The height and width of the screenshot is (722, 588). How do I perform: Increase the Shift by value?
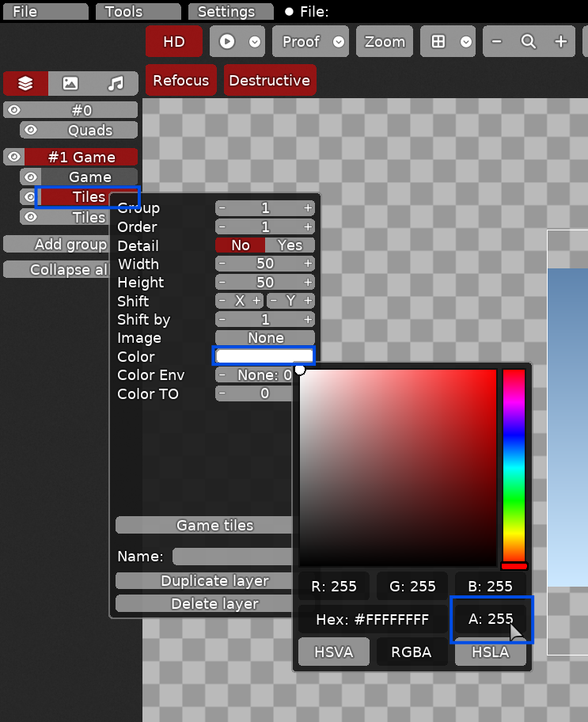tap(308, 319)
